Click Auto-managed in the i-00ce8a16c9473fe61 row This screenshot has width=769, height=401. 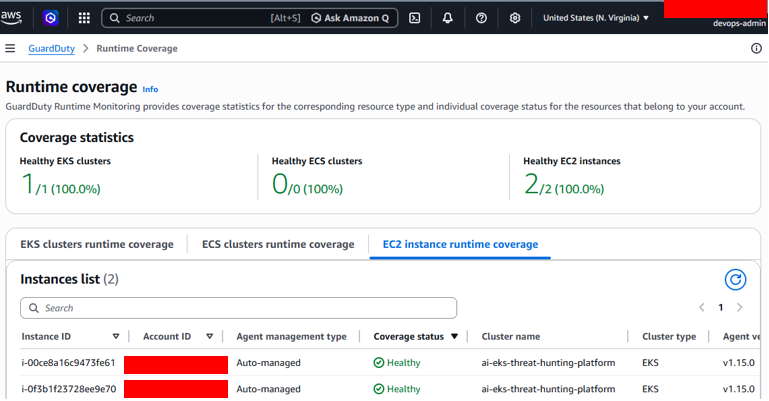pos(268,363)
